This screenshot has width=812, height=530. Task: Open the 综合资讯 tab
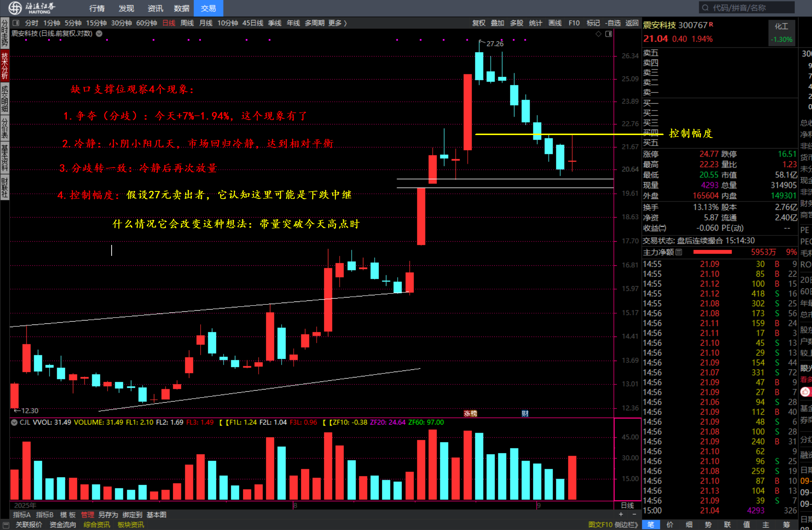point(97,525)
